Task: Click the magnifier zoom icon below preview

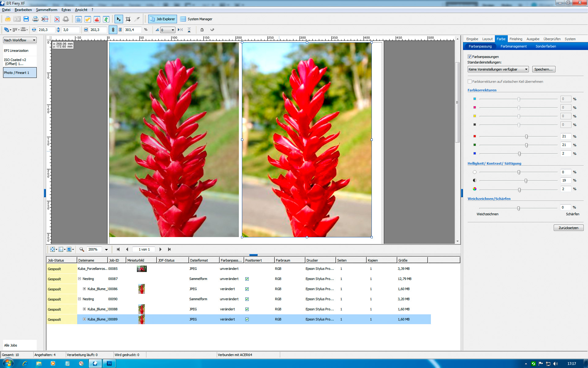Action: [x=82, y=249]
